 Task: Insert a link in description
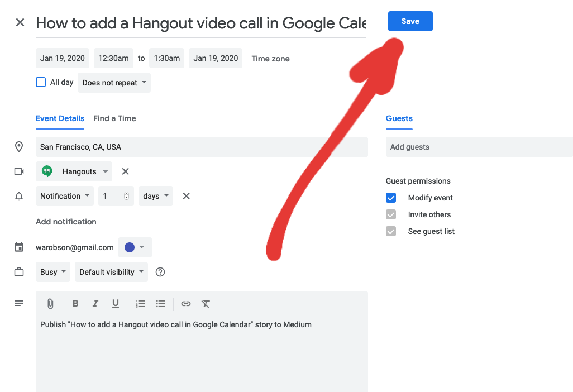pyautogui.click(x=186, y=304)
